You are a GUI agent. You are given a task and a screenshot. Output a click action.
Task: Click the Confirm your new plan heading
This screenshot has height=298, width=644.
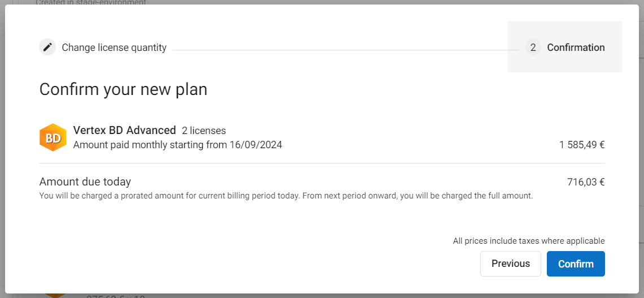[x=123, y=89]
